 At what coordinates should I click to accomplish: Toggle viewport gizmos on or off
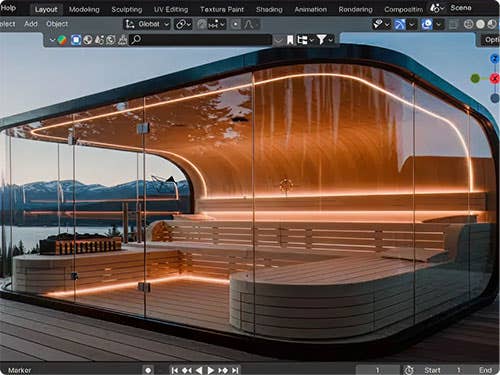pos(400,24)
